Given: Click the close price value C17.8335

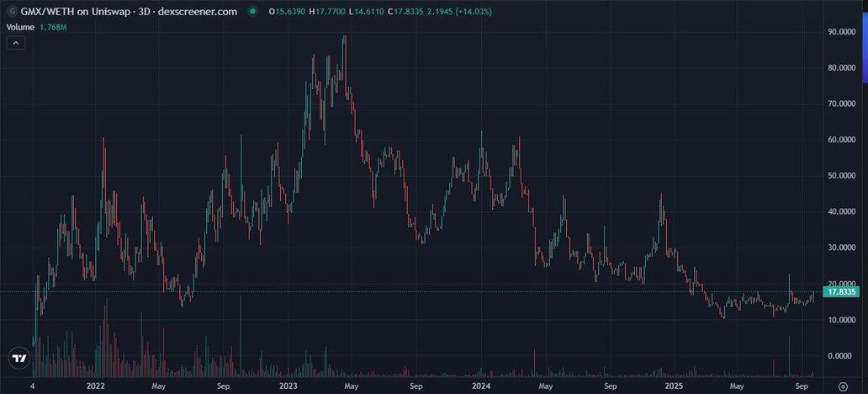Looking at the screenshot, I should [407, 11].
